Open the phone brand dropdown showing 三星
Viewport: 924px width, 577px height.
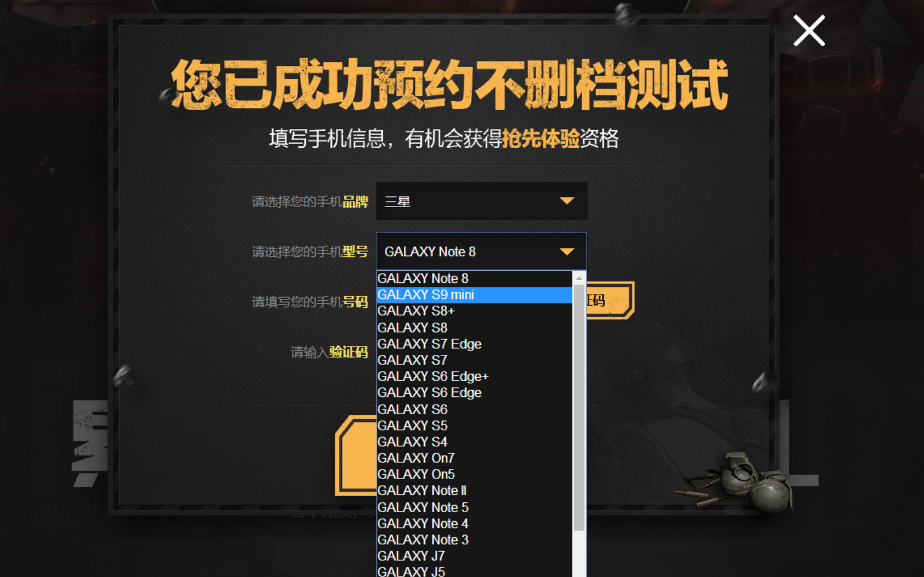click(x=481, y=201)
